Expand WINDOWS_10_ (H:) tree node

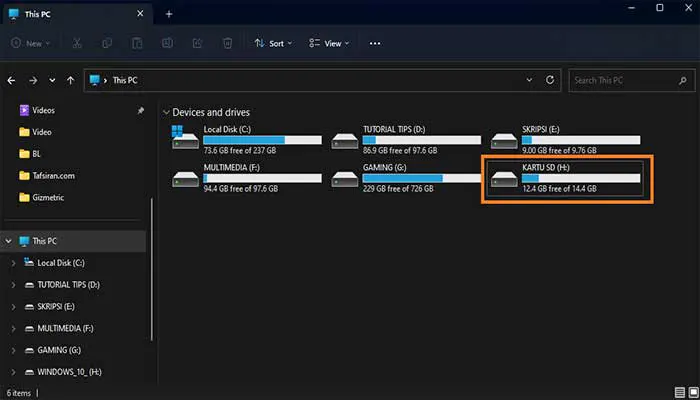[x=13, y=372]
